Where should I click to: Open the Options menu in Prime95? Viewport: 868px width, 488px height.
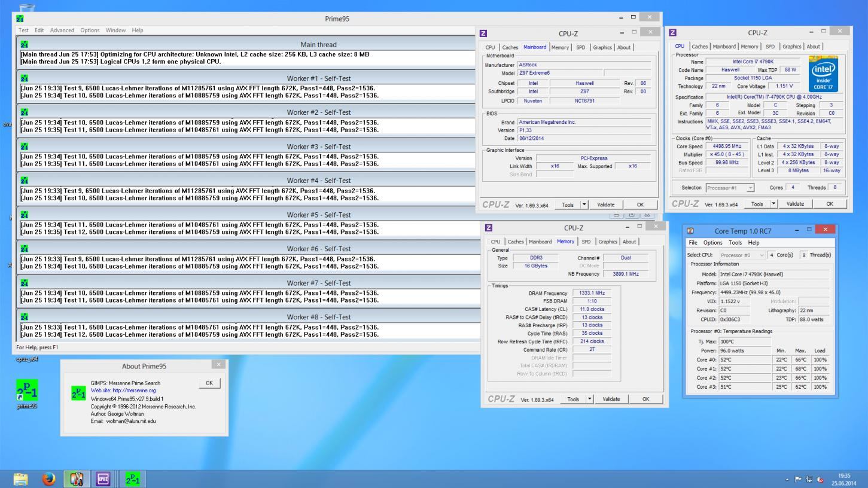pos(90,30)
